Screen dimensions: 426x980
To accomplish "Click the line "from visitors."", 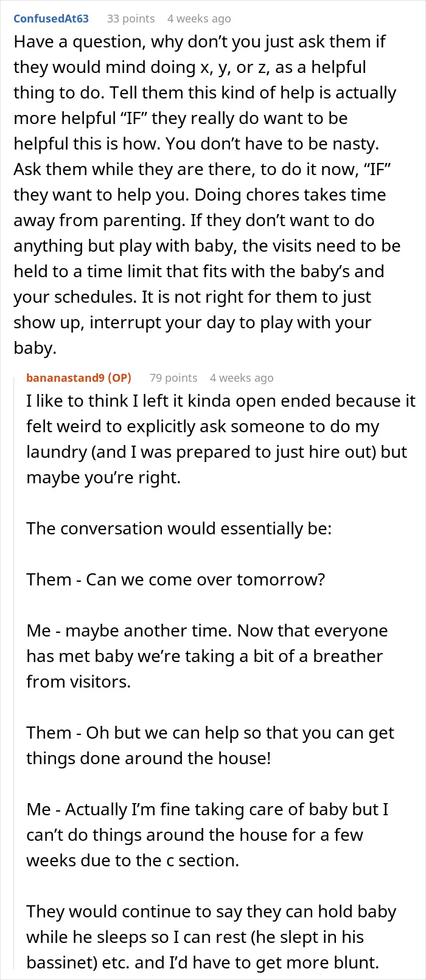I will [x=79, y=682].
